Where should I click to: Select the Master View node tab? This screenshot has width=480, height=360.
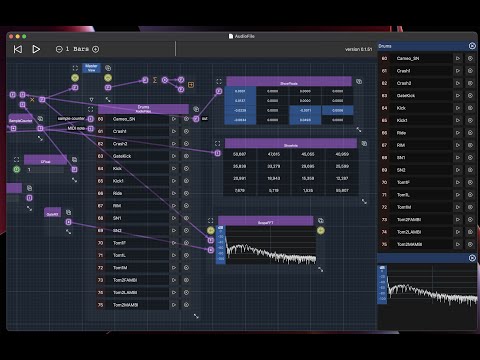pos(91,68)
